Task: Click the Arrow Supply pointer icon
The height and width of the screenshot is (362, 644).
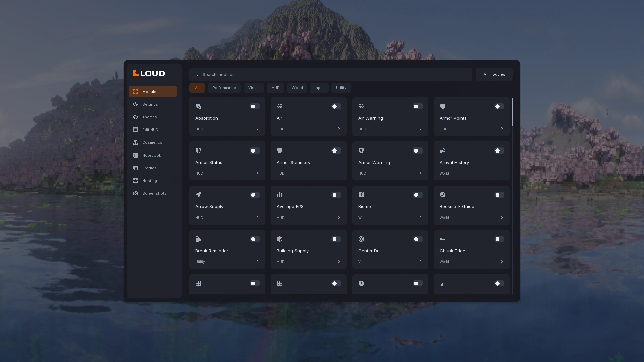Action: coord(198,195)
